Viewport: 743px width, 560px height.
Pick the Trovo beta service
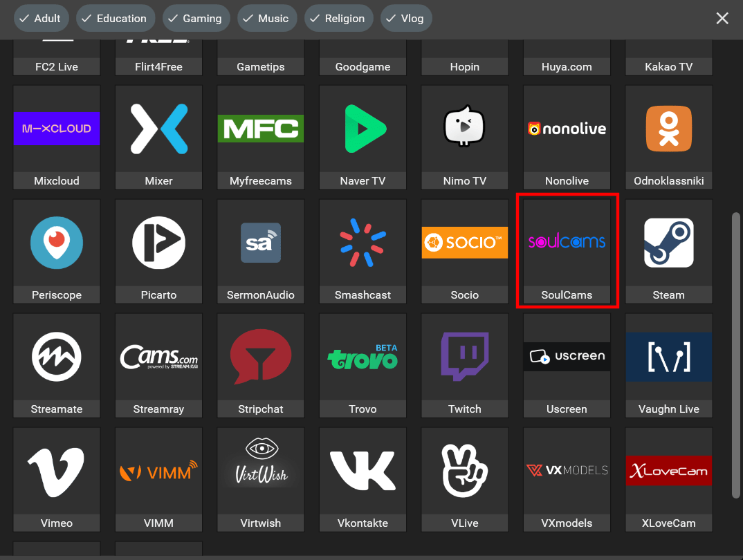click(363, 366)
